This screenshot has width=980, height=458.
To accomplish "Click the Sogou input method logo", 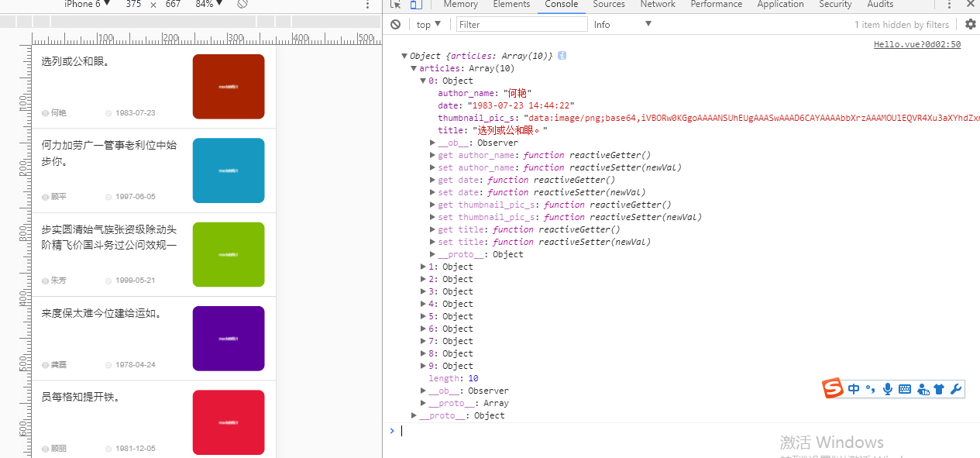I will [x=833, y=389].
